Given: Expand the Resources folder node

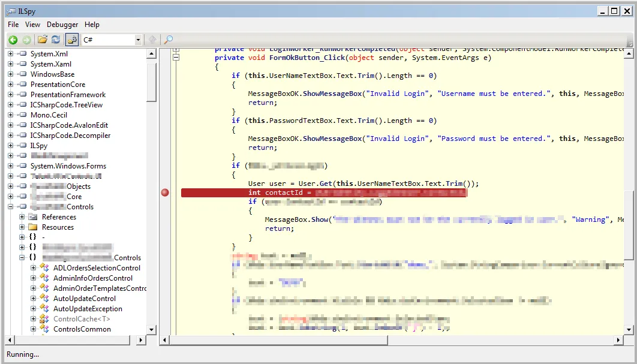Looking at the screenshot, I should coord(22,227).
